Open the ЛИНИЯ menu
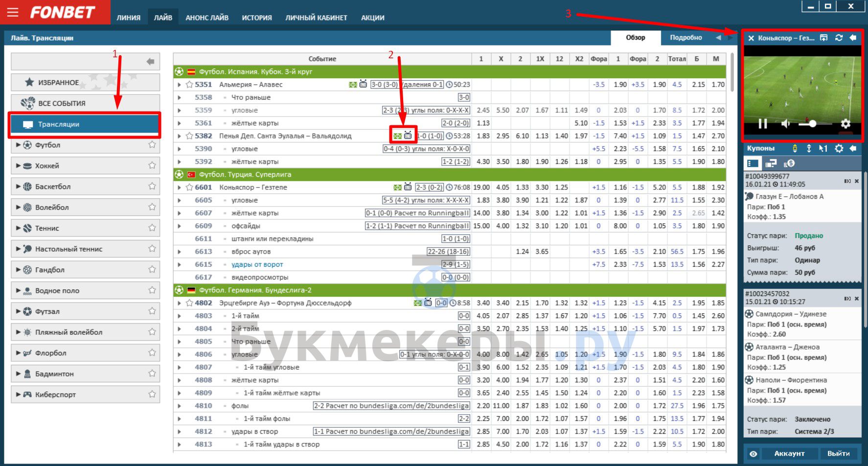The image size is (868, 466). [129, 18]
